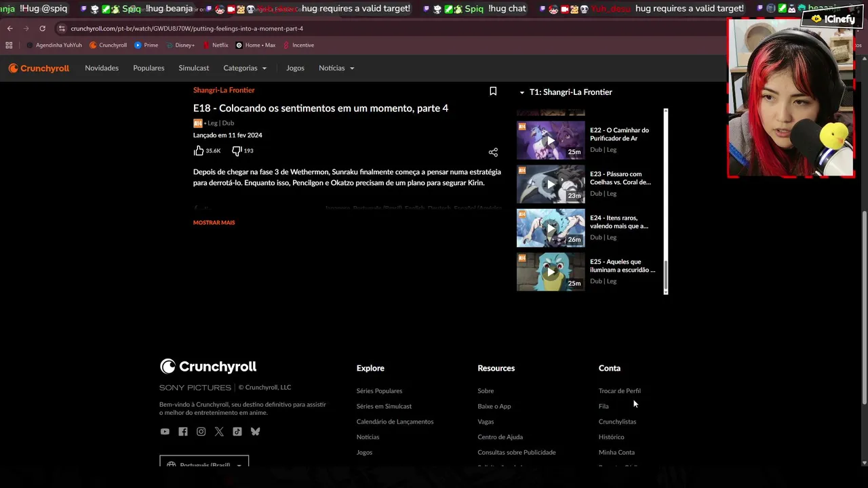The image size is (868, 488).
Task: Open Jogos footer link
Action: 364,453
